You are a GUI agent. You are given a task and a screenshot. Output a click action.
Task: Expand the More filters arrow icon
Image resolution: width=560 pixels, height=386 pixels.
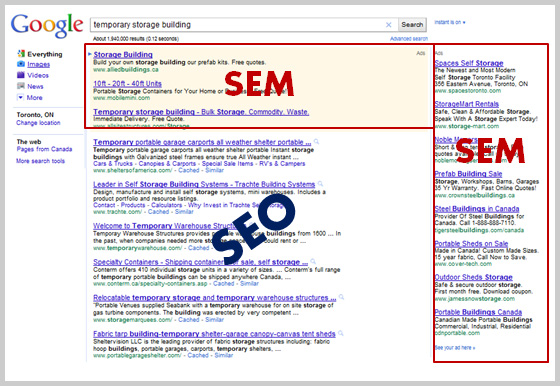click(x=20, y=97)
